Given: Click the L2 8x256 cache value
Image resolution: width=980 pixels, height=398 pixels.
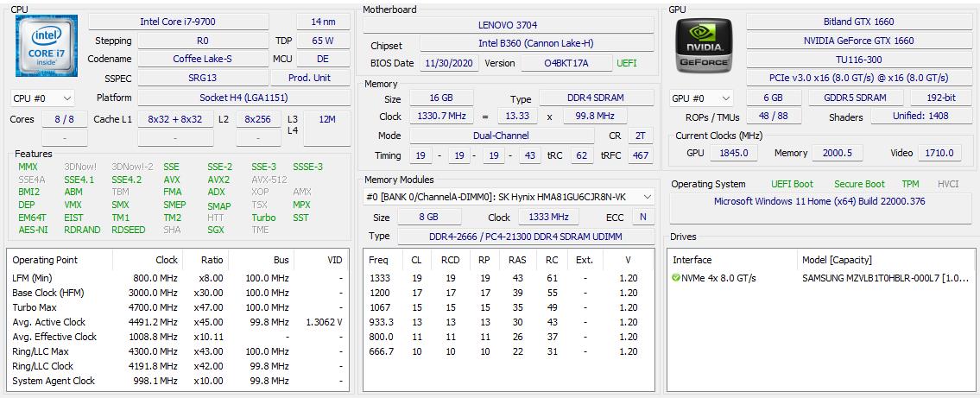Looking at the screenshot, I should [x=258, y=119].
